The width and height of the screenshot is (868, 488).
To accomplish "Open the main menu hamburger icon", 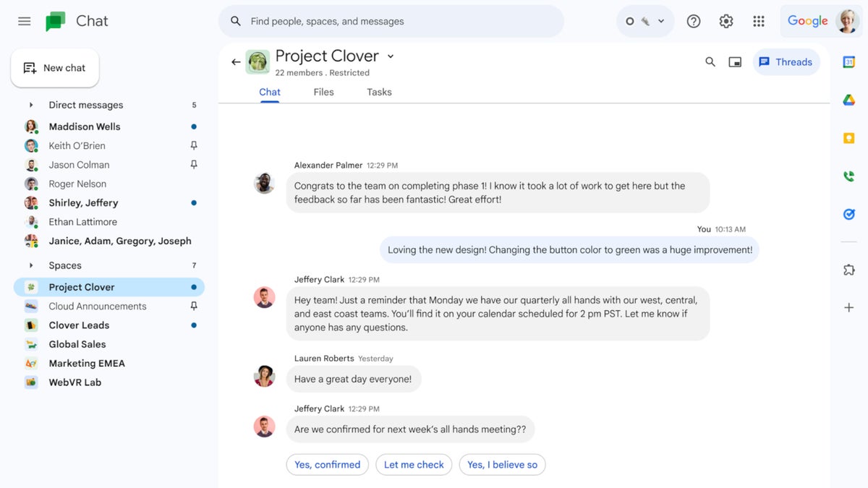I will [25, 21].
